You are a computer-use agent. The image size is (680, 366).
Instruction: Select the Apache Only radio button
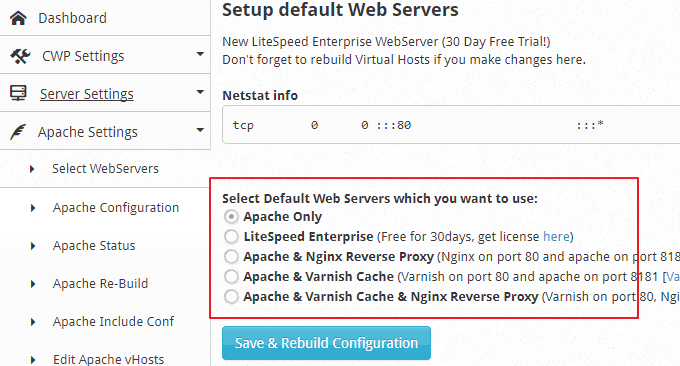[x=231, y=216]
